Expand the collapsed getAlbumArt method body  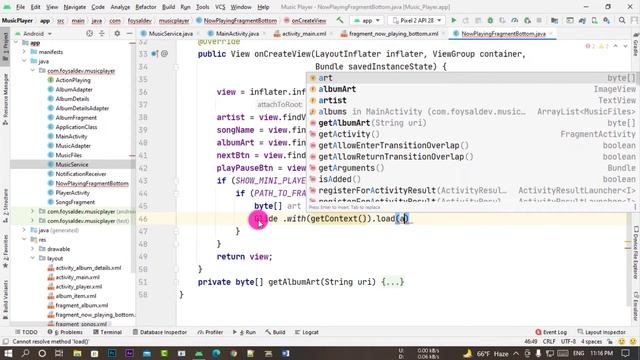tap(393, 282)
